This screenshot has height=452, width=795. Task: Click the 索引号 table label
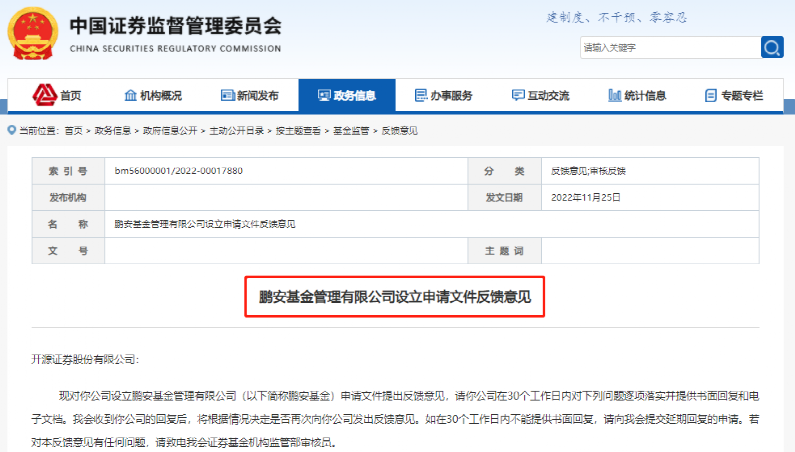coord(68,171)
